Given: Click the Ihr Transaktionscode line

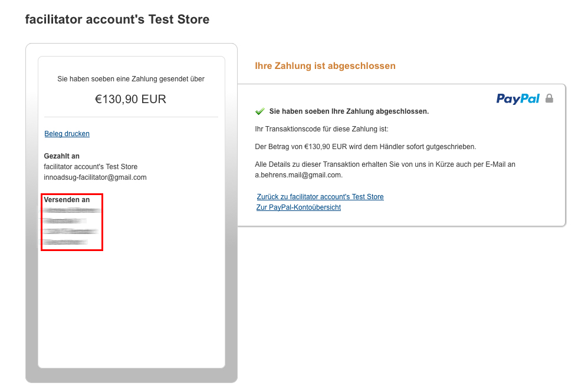Looking at the screenshot, I should (321, 128).
